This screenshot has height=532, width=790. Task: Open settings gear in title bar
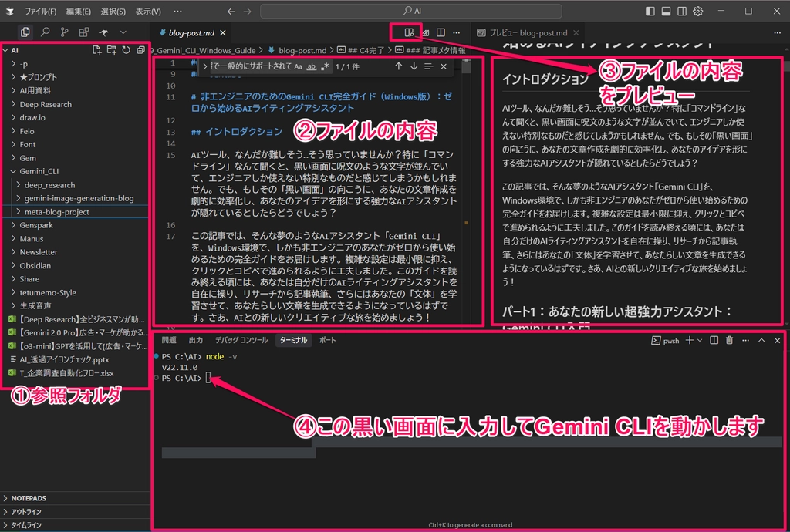point(697,11)
